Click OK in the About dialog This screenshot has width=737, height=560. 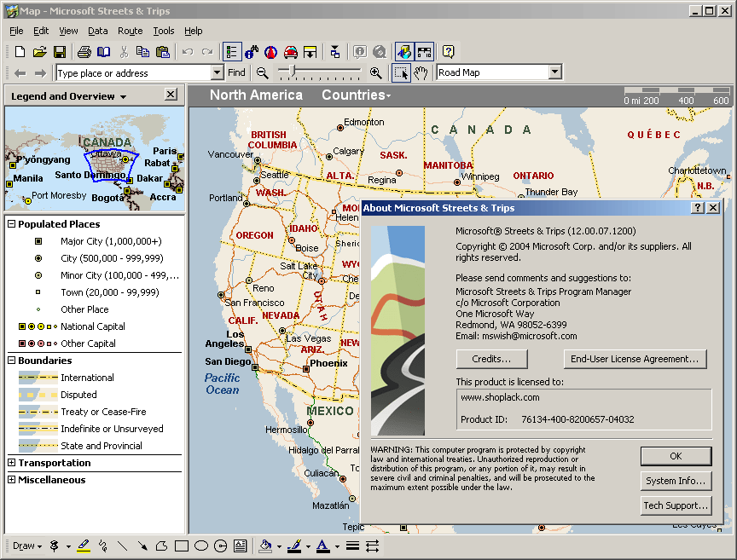(x=676, y=456)
